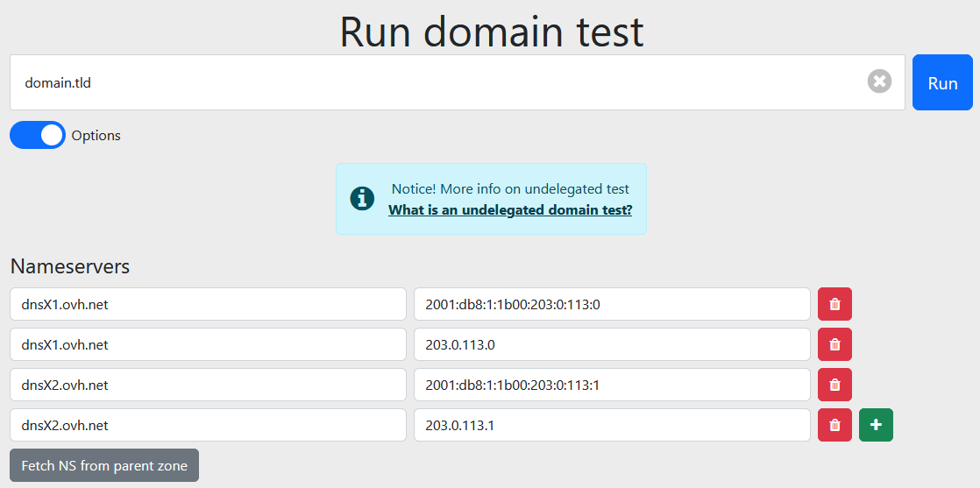Click the first dnsX2.ovh.net nameserver field
Image resolution: width=980 pixels, height=488 pixels.
coord(208,385)
